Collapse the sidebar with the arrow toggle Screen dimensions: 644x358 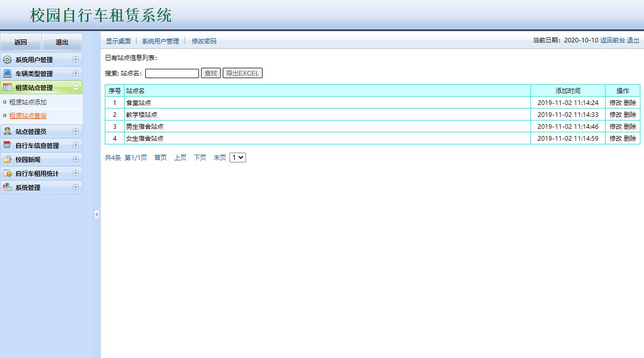[96, 214]
